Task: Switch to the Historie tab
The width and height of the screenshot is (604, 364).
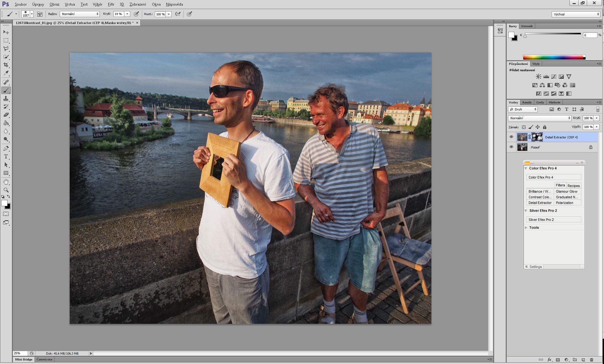Action: pyautogui.click(x=554, y=102)
